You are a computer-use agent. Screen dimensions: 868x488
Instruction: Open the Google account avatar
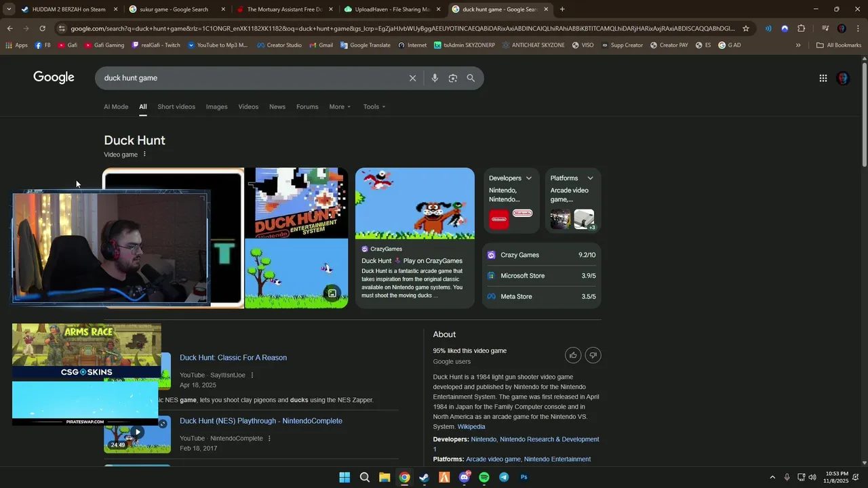click(843, 78)
